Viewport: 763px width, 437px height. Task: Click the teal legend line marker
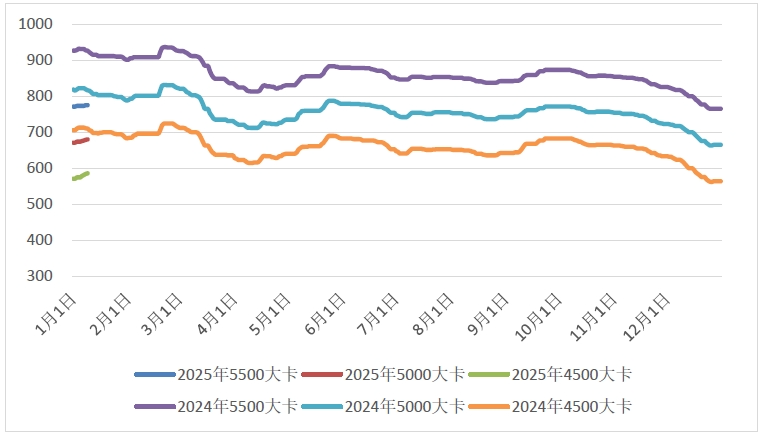coord(320,406)
